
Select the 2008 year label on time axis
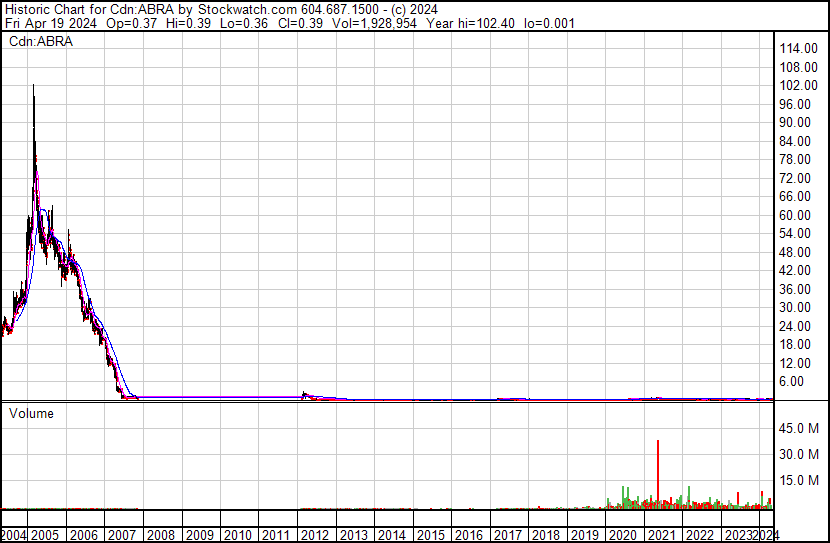tap(160, 535)
